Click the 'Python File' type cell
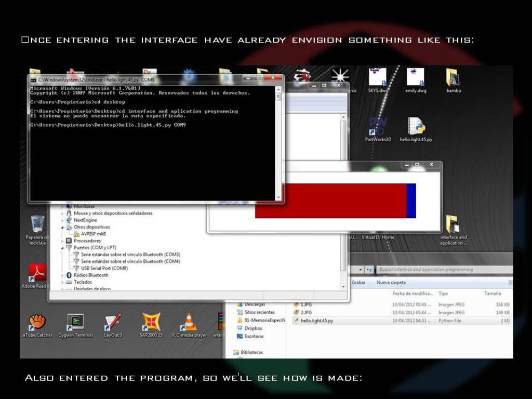 tap(449, 321)
